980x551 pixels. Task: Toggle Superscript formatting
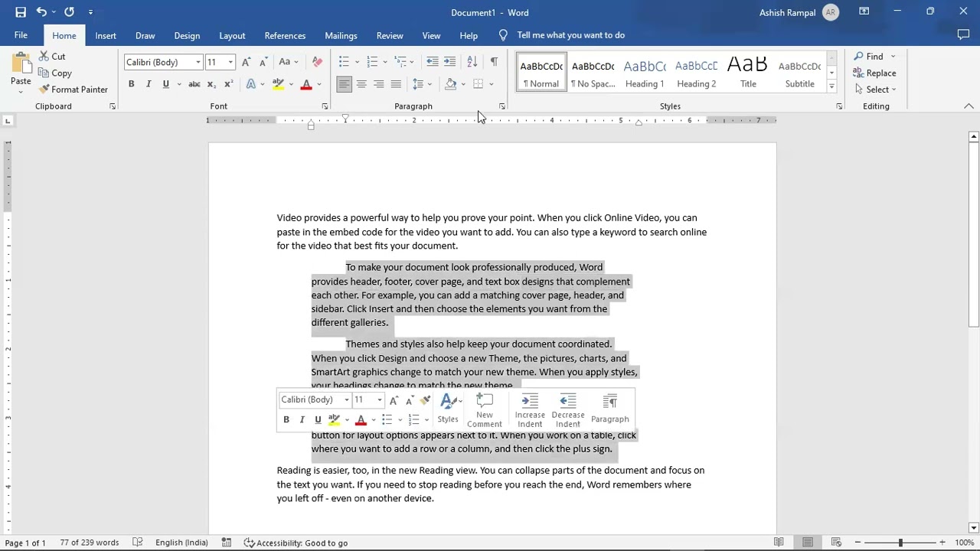coord(228,84)
